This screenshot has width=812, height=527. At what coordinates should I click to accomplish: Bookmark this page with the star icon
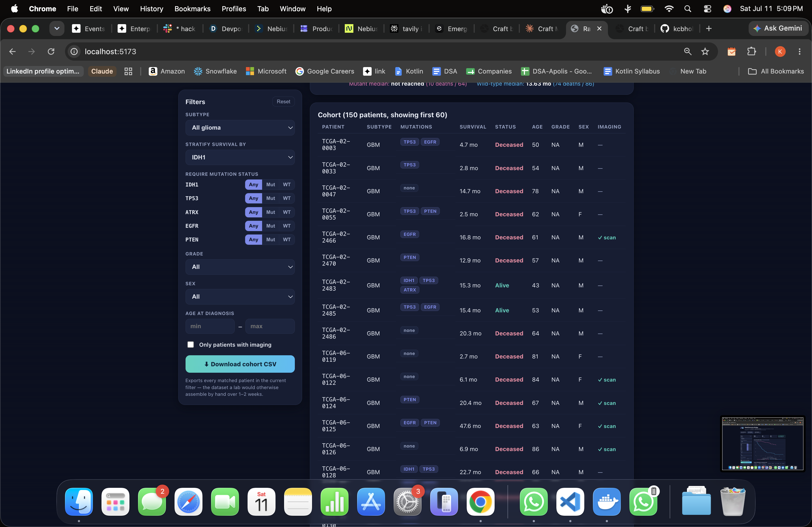pos(705,52)
